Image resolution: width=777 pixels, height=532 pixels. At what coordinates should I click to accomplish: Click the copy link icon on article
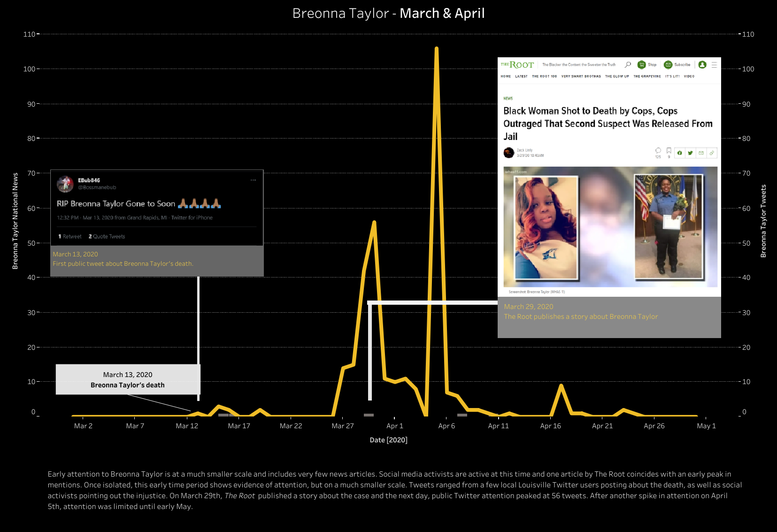click(x=712, y=153)
